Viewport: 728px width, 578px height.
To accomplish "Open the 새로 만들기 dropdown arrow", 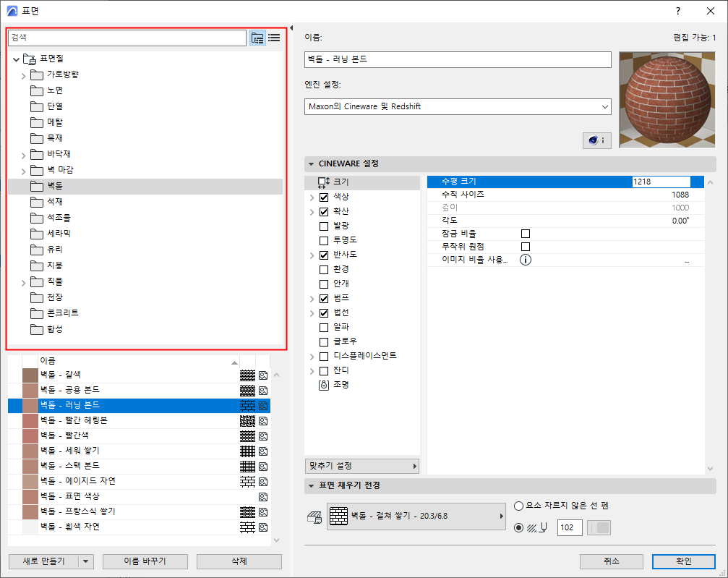I will [x=86, y=561].
